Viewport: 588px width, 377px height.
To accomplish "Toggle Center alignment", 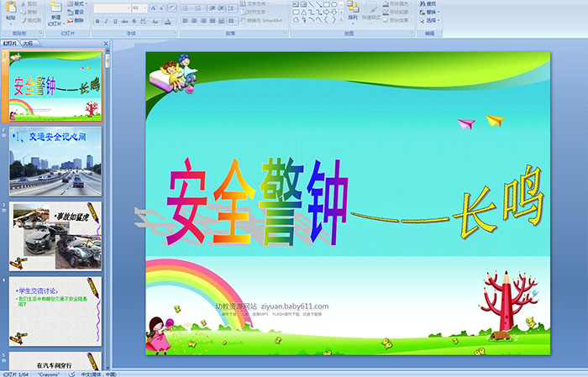I will point(194,21).
